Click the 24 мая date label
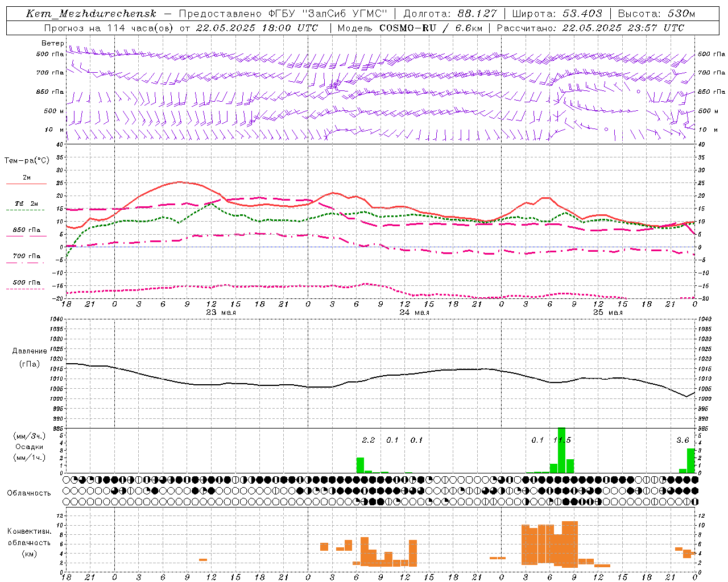The height and width of the screenshot is (582, 728). pos(414,313)
